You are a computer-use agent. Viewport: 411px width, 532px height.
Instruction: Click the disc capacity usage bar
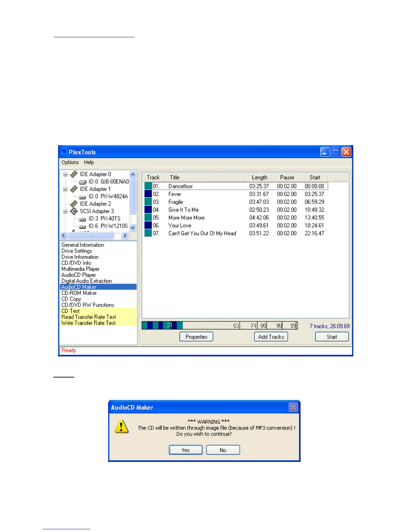coord(220,325)
